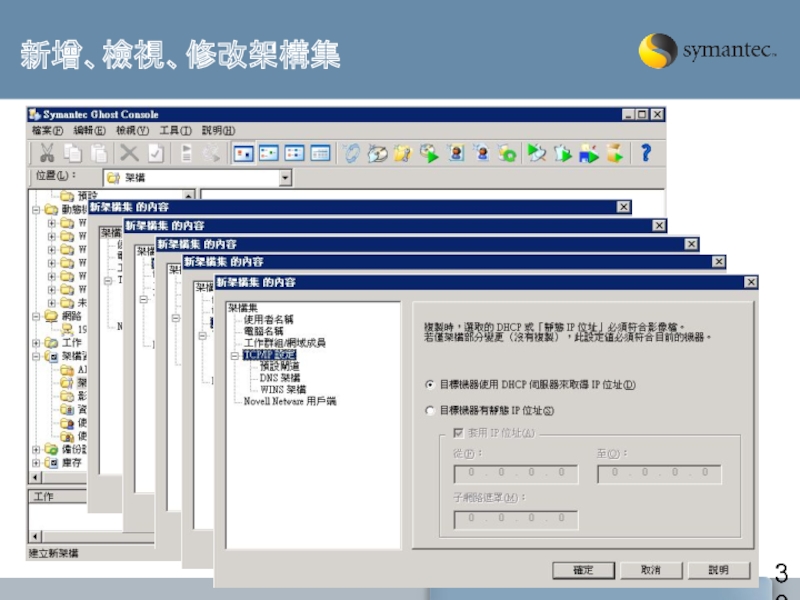Switch to large icons view in toolbar
This screenshot has width=800, height=600.
[x=243, y=153]
